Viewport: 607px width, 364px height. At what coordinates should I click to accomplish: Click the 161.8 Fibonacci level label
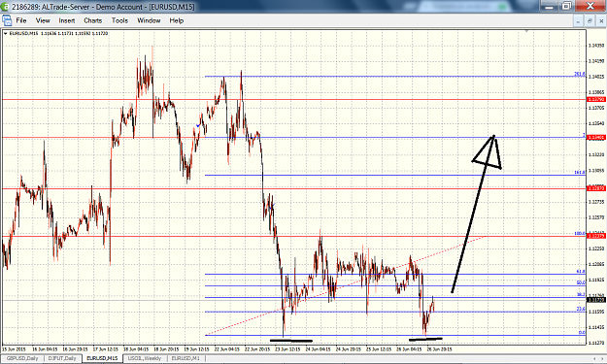pyautogui.click(x=580, y=173)
